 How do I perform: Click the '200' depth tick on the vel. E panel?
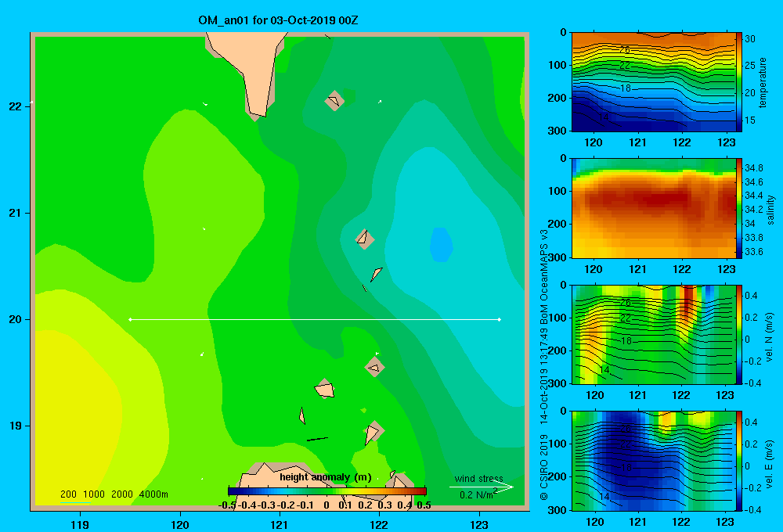557,476
